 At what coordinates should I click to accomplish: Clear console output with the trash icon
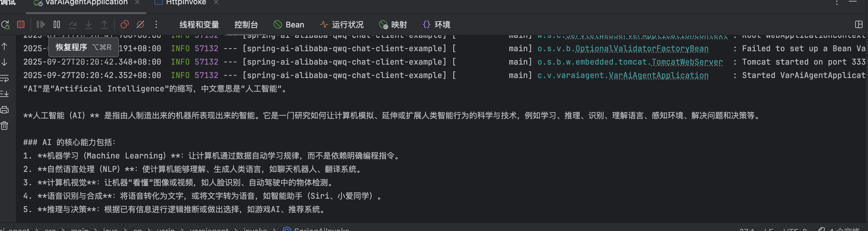[x=5, y=126]
